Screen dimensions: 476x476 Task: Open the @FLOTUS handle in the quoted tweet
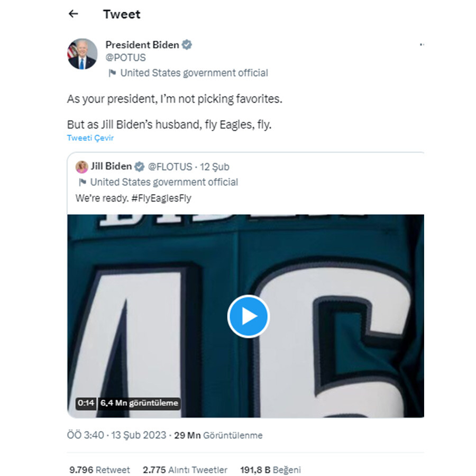coord(170,167)
